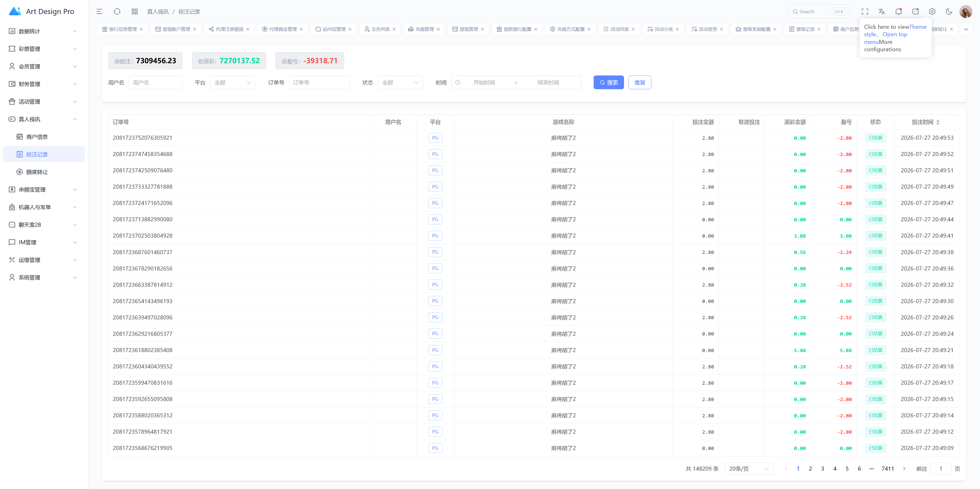Open the settings hexagon icon
Screen dimensions: 980x489
point(932,11)
